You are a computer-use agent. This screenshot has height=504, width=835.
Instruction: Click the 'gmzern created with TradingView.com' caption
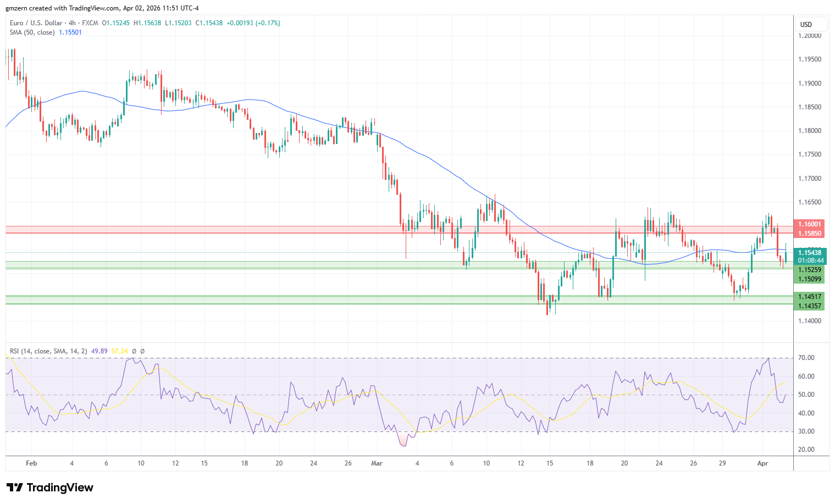102,8
